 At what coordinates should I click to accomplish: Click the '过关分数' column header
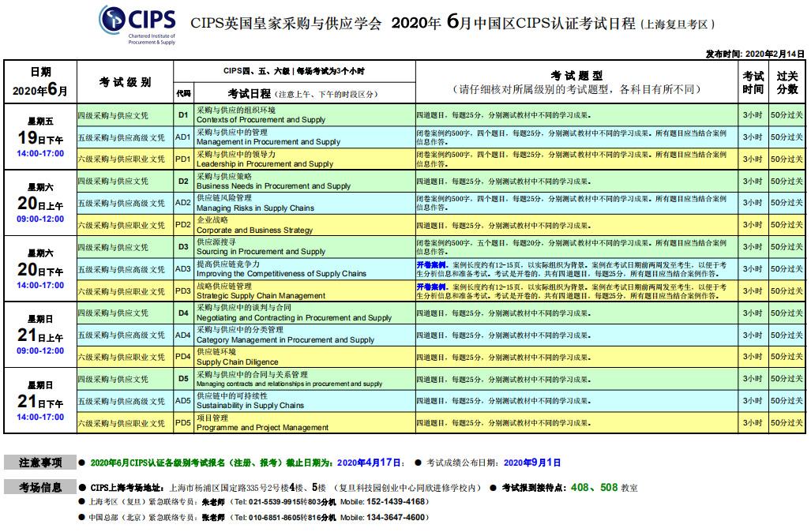[787, 82]
